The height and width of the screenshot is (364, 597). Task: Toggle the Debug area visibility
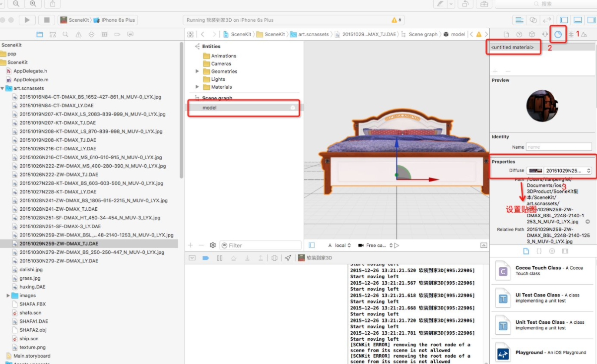(578, 20)
